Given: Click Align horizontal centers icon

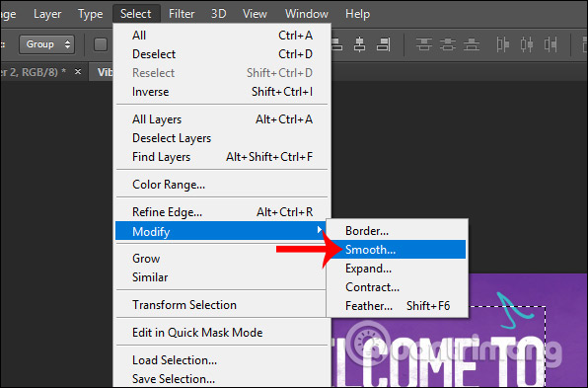Looking at the screenshot, I should [x=360, y=44].
